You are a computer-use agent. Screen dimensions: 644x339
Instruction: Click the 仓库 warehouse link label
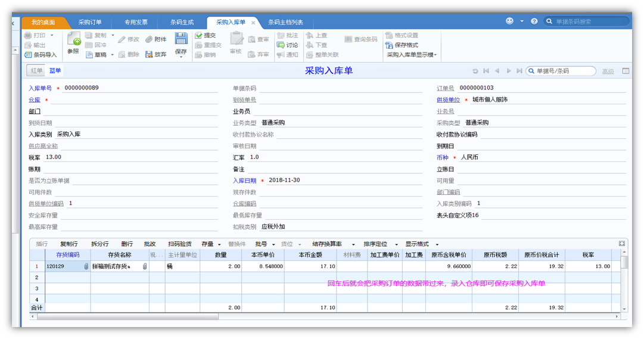[35, 100]
